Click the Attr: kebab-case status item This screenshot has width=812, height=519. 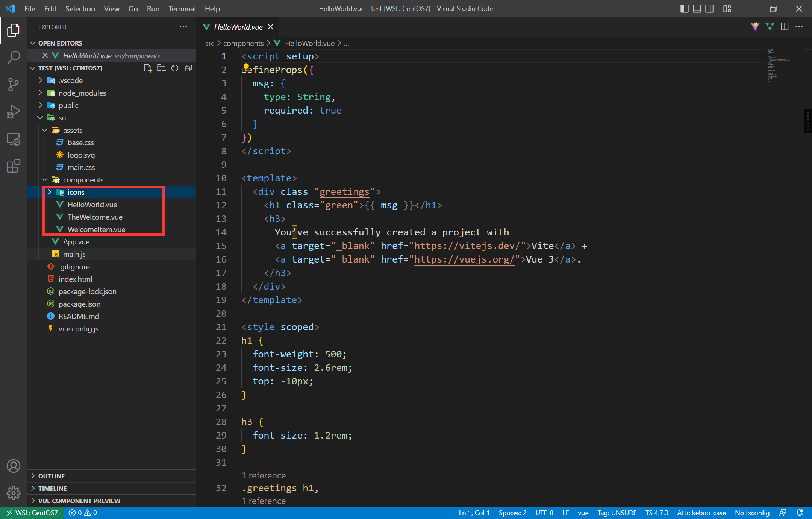(x=701, y=513)
